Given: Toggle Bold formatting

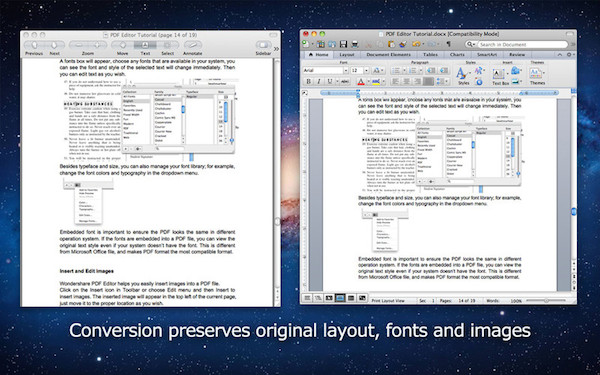Looking at the screenshot, I should click(308, 82).
